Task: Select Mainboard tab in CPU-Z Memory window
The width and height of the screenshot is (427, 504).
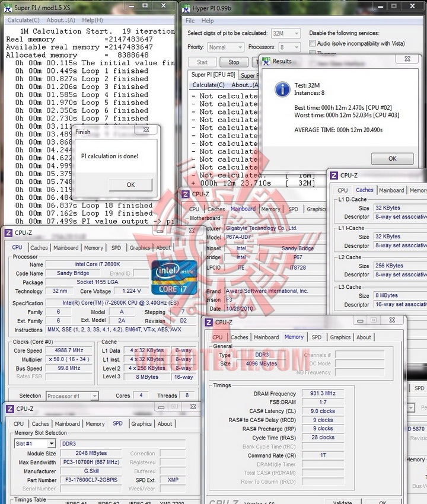Action: [266, 337]
